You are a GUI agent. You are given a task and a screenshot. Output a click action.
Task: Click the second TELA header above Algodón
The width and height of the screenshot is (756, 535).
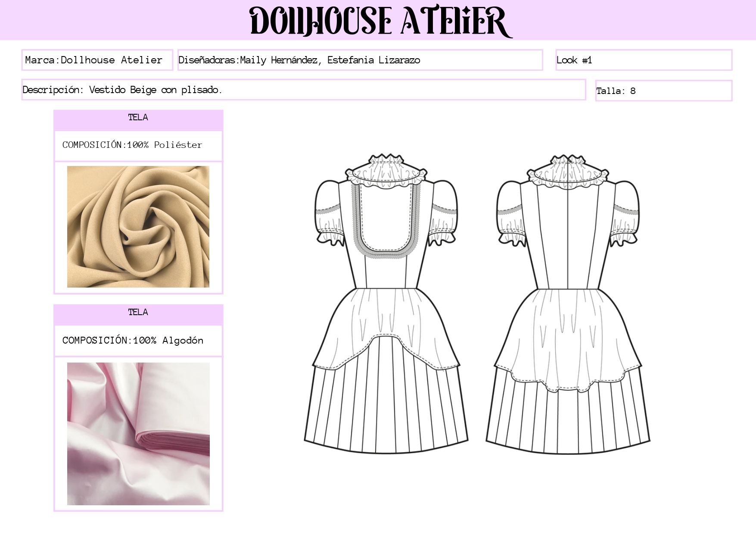point(138,315)
